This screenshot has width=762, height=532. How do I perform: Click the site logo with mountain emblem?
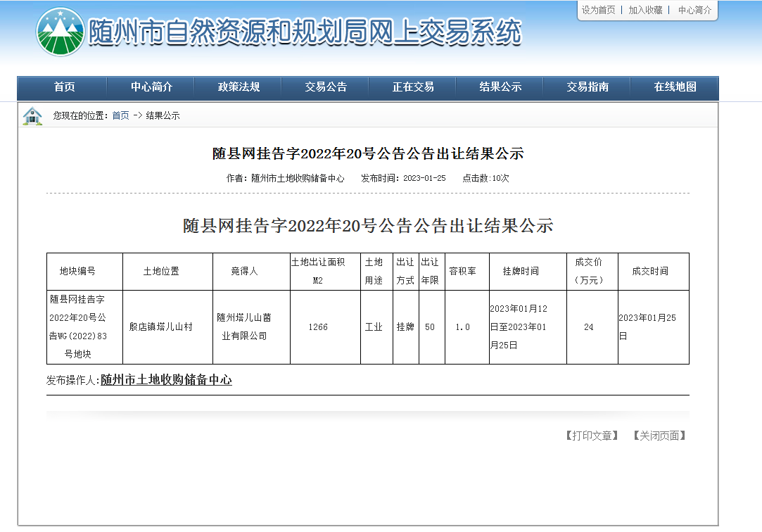[61, 32]
